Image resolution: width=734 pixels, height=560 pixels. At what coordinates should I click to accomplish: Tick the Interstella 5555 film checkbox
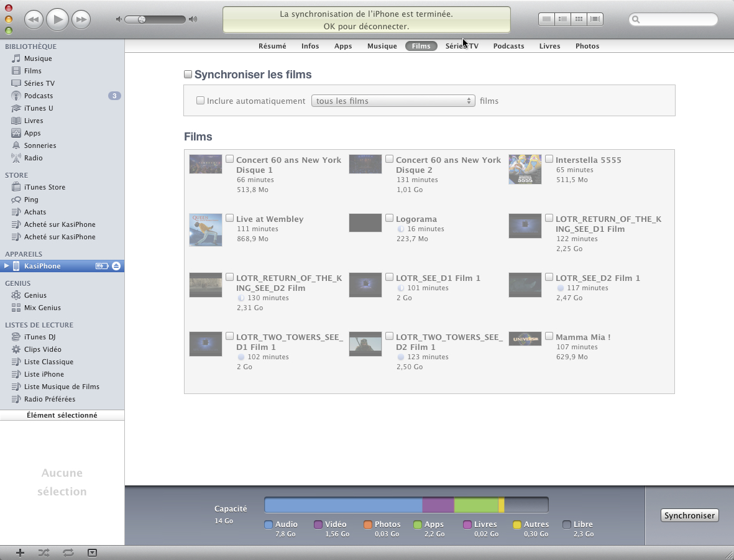tap(549, 159)
